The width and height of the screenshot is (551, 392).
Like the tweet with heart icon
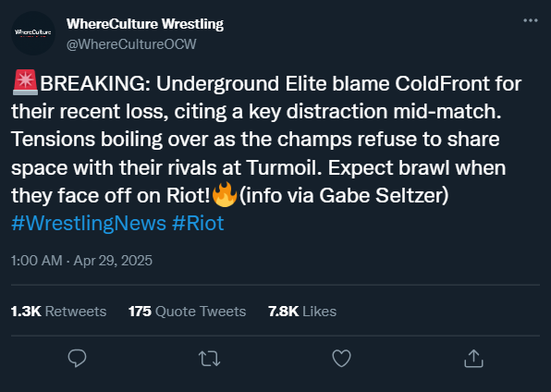[341, 359]
